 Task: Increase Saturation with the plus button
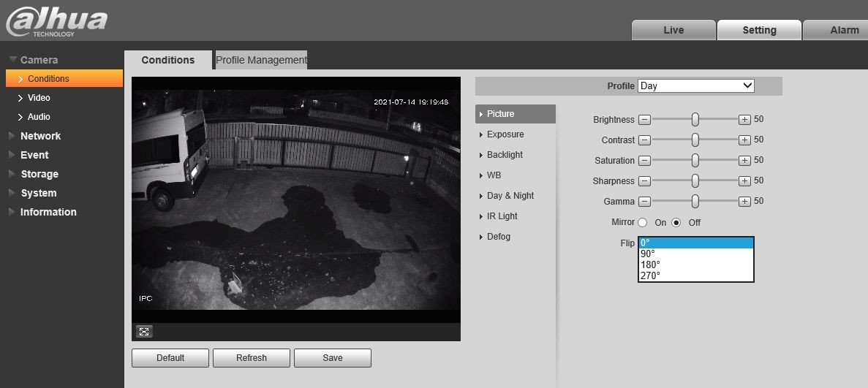coord(744,161)
